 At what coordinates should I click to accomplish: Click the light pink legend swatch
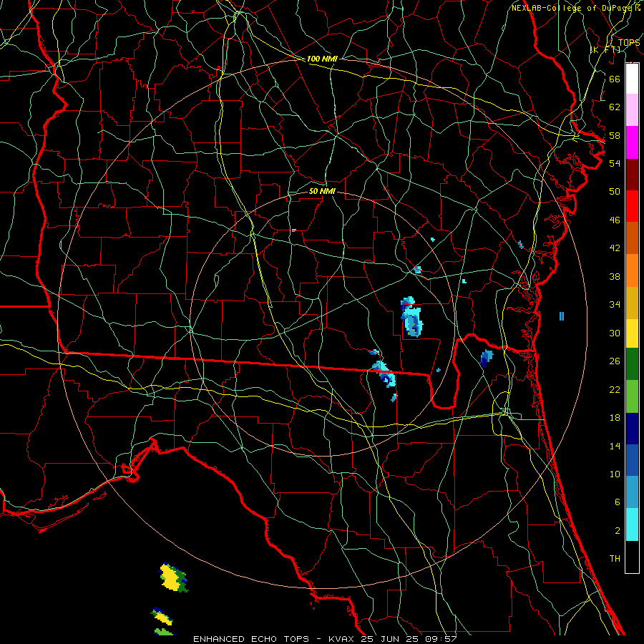[x=632, y=109]
